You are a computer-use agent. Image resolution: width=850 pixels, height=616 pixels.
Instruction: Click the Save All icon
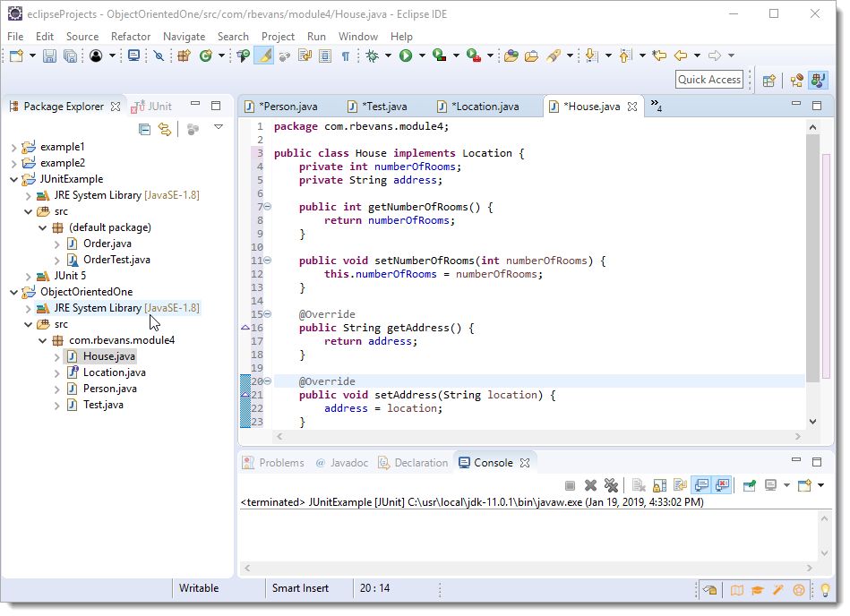click(x=70, y=56)
